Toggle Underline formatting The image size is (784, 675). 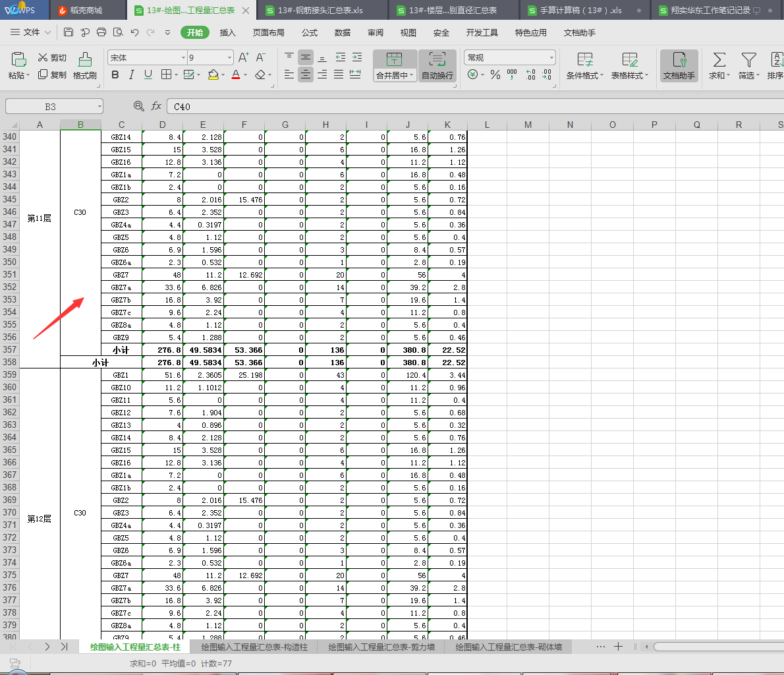[x=148, y=74]
